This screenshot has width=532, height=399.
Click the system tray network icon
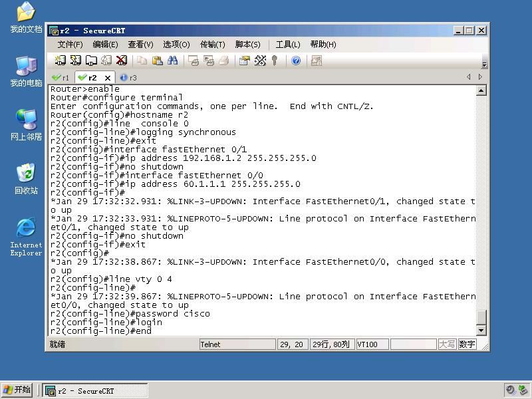(x=523, y=390)
